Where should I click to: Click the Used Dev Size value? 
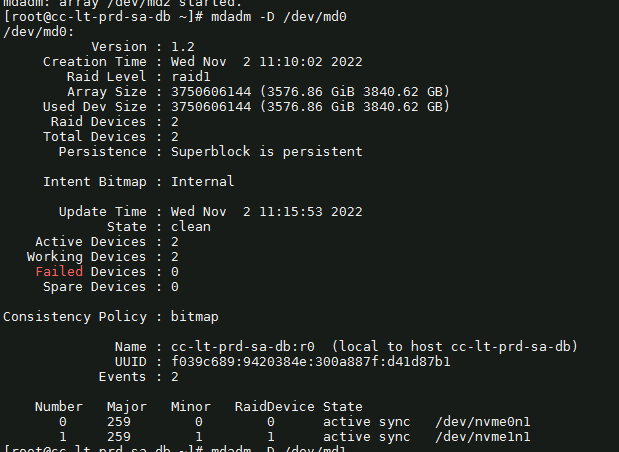click(310, 107)
